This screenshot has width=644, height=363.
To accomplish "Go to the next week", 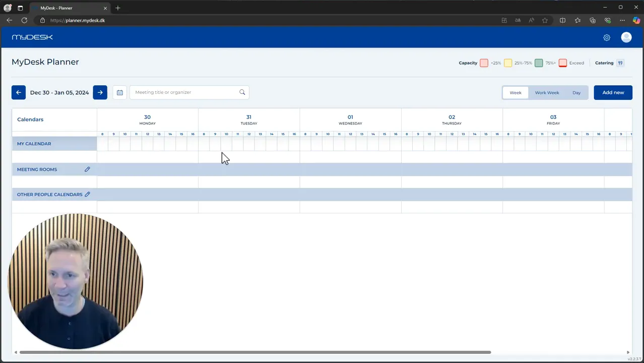I will click(x=100, y=92).
